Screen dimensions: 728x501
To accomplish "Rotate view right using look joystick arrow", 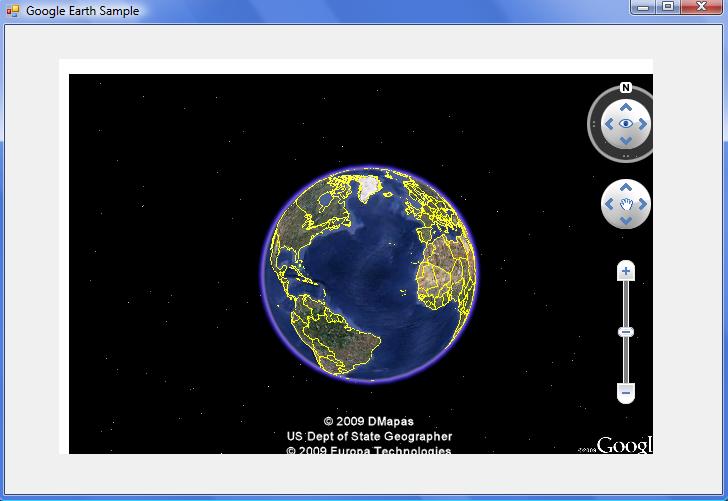I will 643,124.
